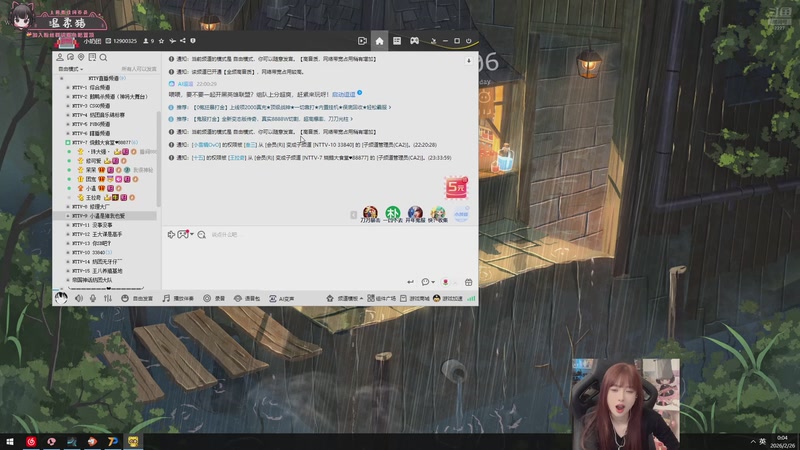Image resolution: width=800 pixels, height=450 pixels.
Task: Open the 语音包 voice pack
Action: click(x=247, y=298)
